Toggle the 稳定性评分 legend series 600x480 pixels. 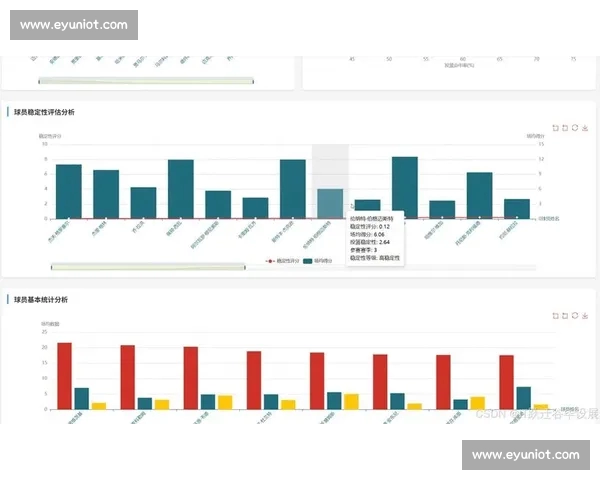click(282, 261)
